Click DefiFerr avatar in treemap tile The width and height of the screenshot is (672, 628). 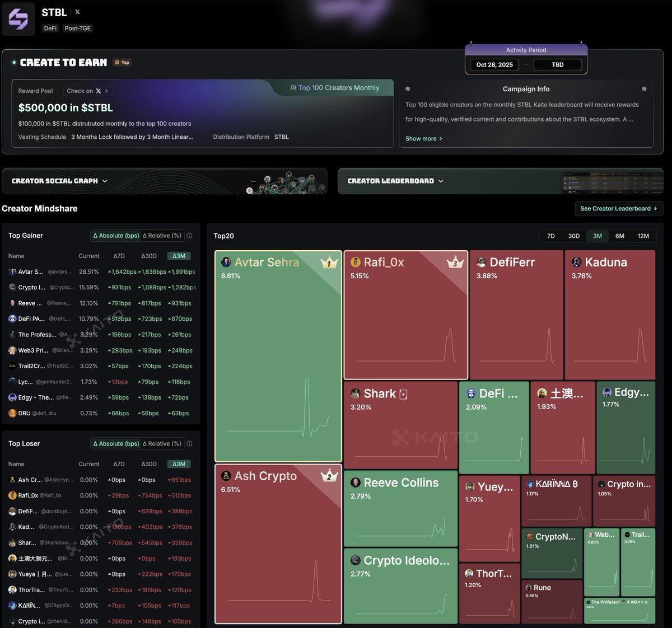pyautogui.click(x=481, y=262)
